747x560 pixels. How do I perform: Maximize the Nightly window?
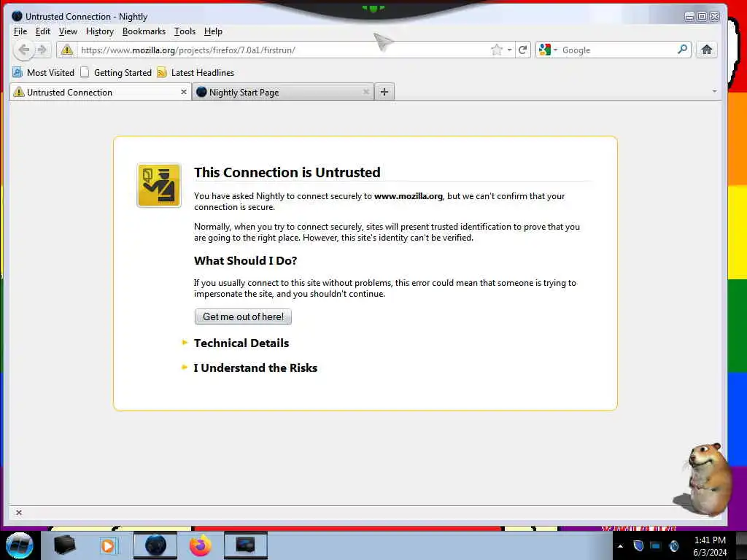[x=702, y=16]
